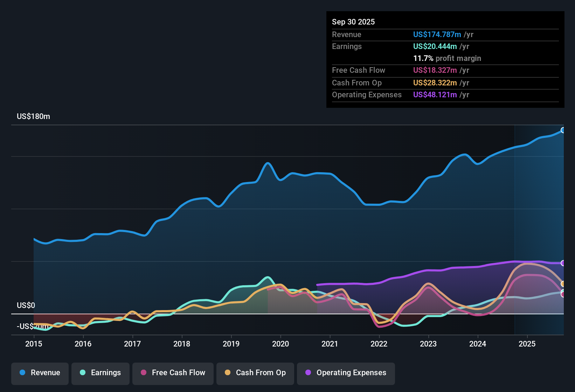Click the orange Cash From Op dot icon
575x392 pixels.
coord(228,373)
